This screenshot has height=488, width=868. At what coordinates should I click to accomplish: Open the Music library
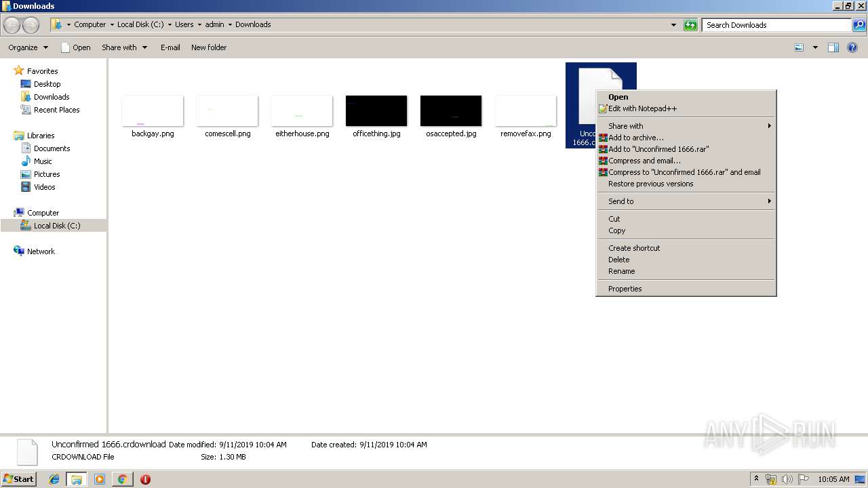tap(43, 161)
